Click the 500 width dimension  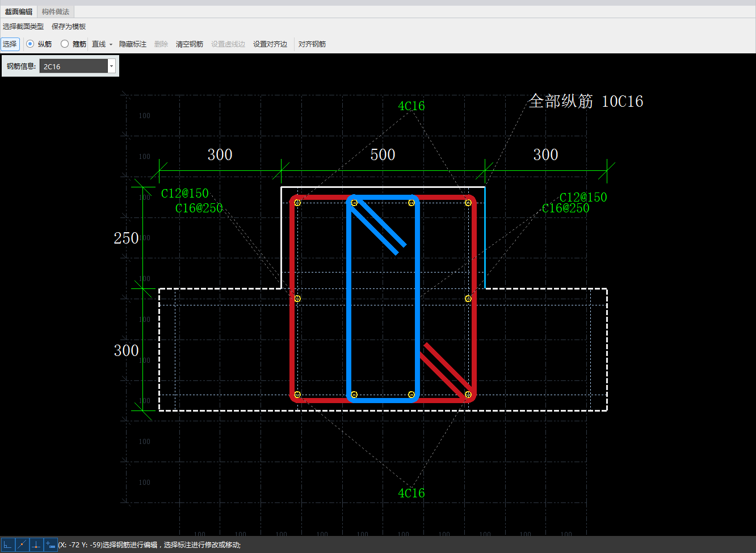tap(383, 154)
